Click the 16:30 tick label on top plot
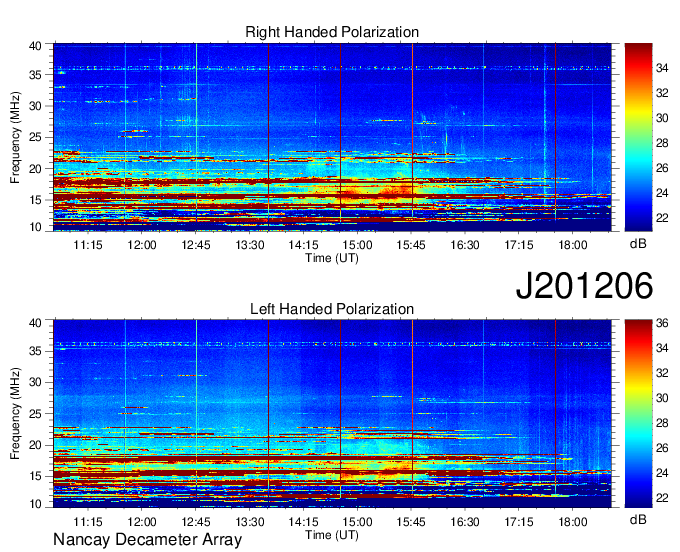680x552 pixels. tap(465, 245)
